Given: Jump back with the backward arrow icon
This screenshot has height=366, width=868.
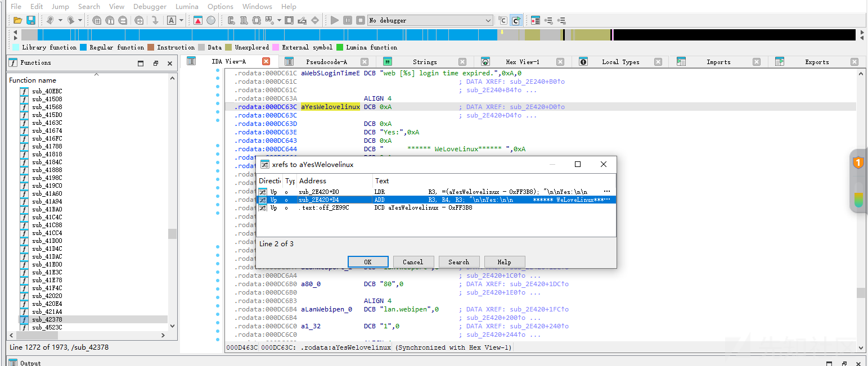Looking at the screenshot, I should coord(50,20).
